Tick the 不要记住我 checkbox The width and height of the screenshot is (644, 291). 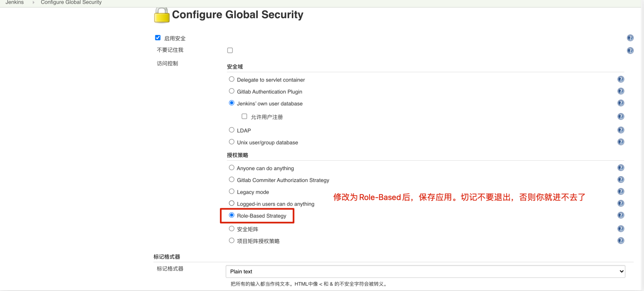tap(230, 50)
